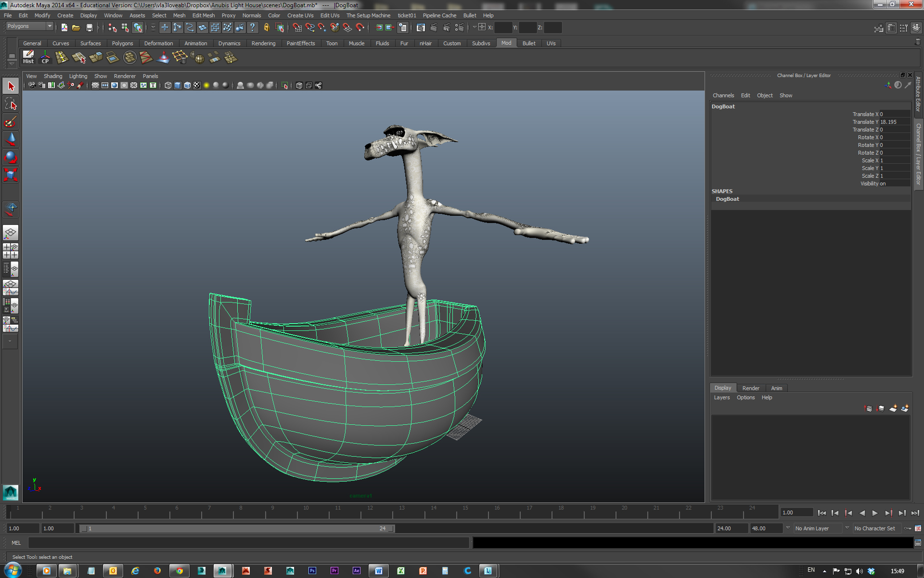The image size is (924, 578).
Task: Choose the Move tool
Action: tap(11, 139)
